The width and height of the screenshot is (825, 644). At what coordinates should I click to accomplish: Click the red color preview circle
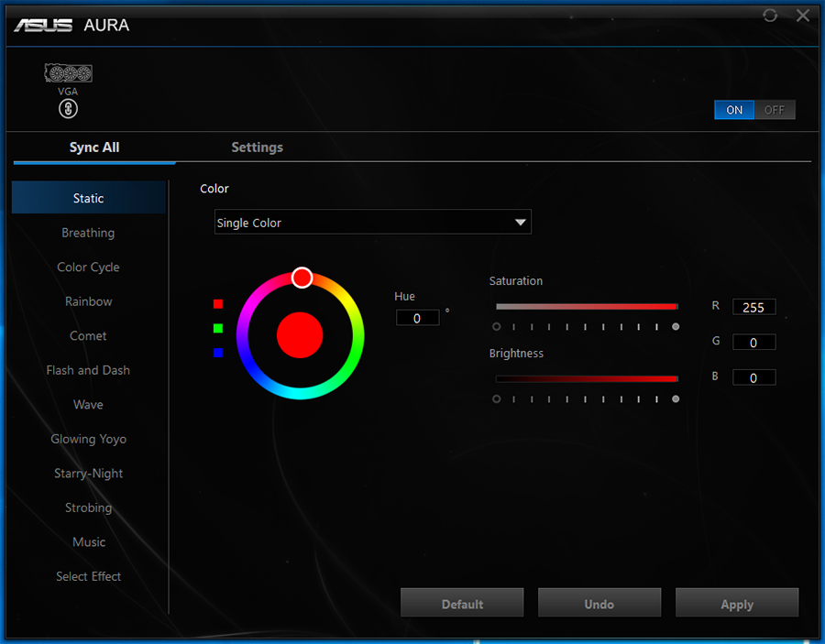(x=300, y=335)
